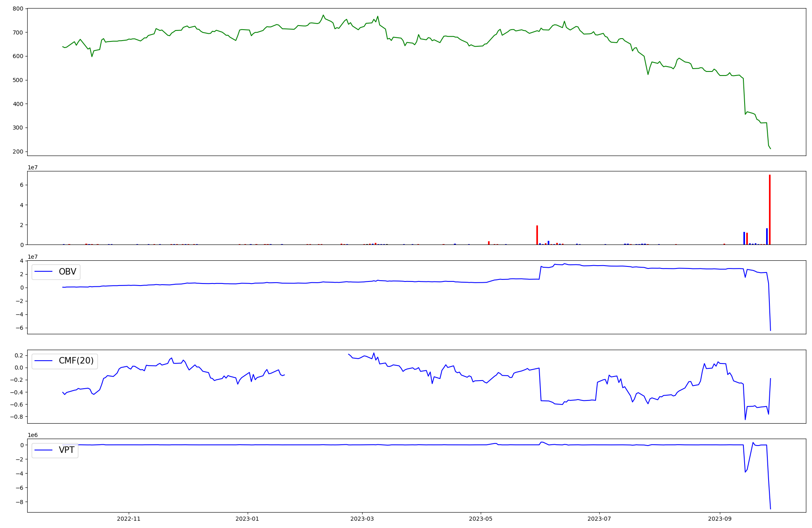Click the 2023-01 x-axis date label
812x528 pixels.
pyautogui.click(x=247, y=519)
